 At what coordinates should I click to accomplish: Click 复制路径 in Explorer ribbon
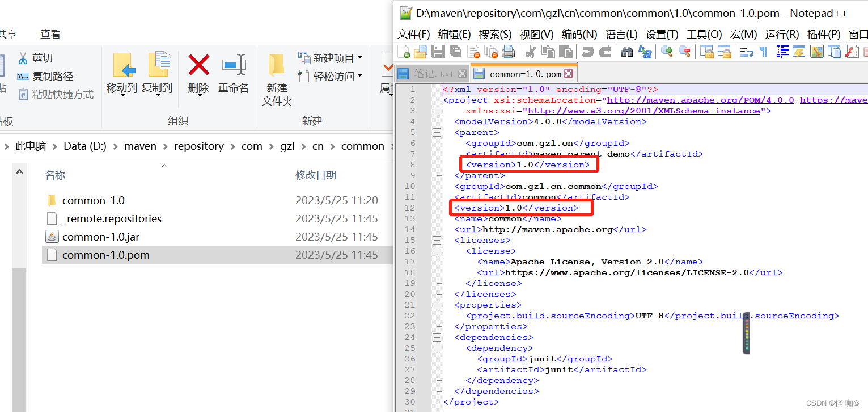click(45, 76)
